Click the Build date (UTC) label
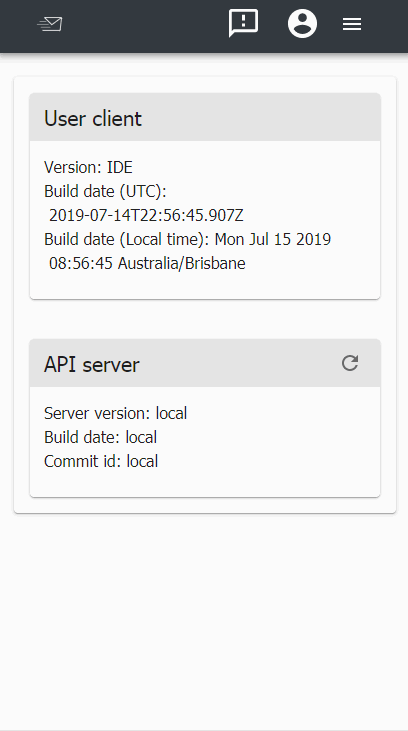This screenshot has height=731, width=408. pos(105,191)
